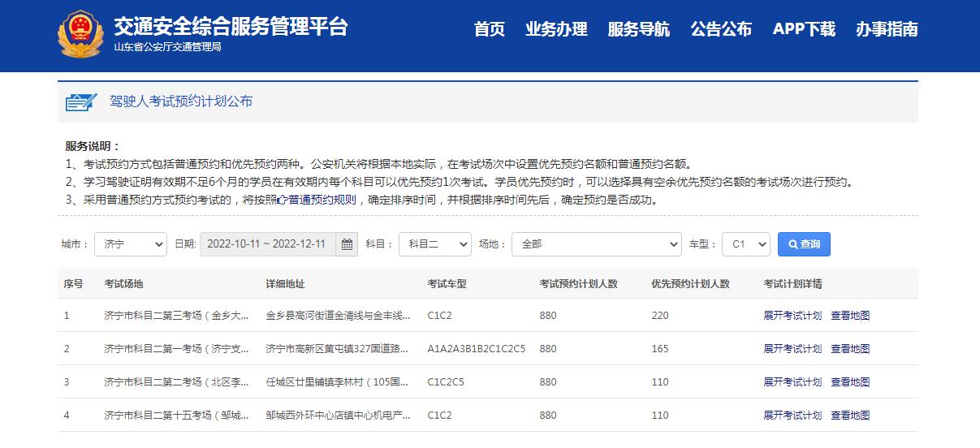
Task: Expand 展开考试计划 for row 1
Action: pos(792,316)
